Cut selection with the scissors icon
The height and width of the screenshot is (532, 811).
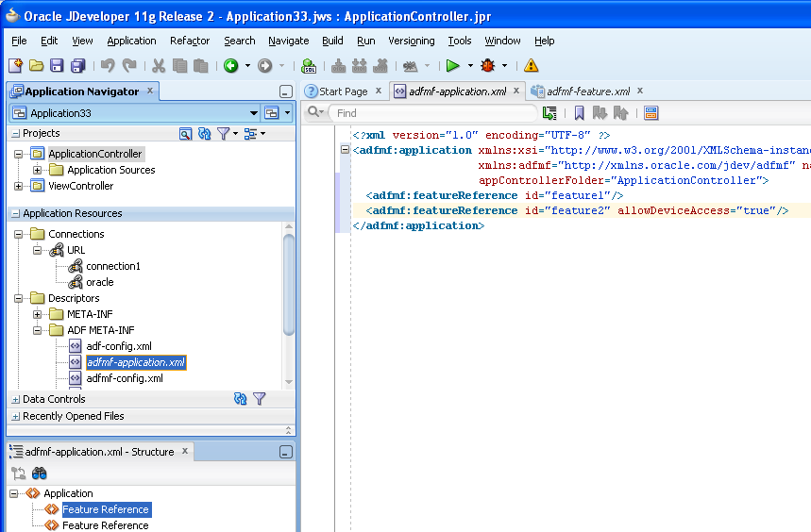[159, 66]
